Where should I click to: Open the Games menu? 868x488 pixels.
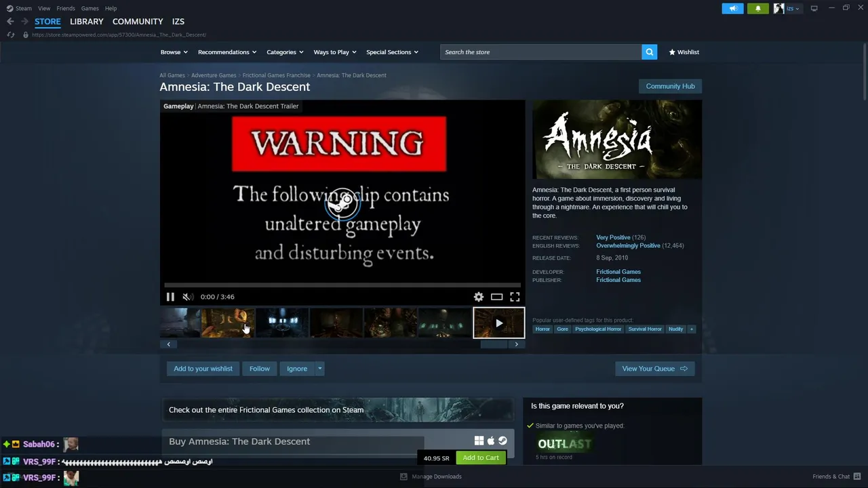[x=90, y=8]
